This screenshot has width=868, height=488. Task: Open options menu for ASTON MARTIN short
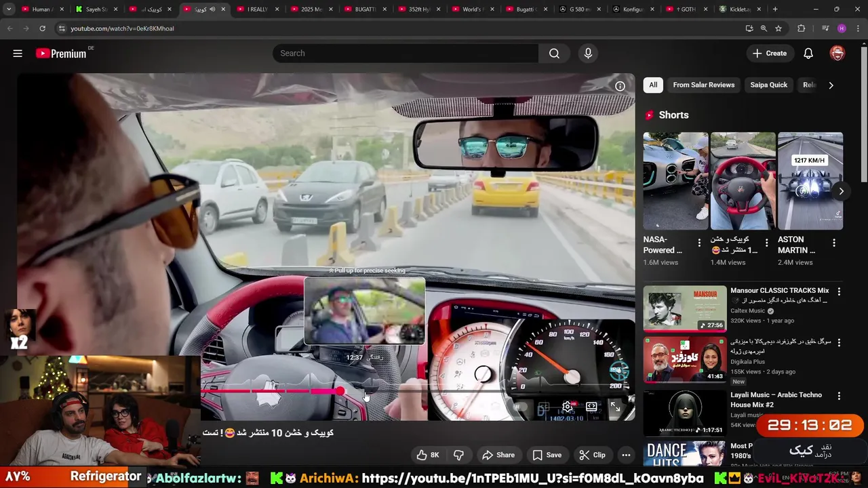(x=834, y=243)
